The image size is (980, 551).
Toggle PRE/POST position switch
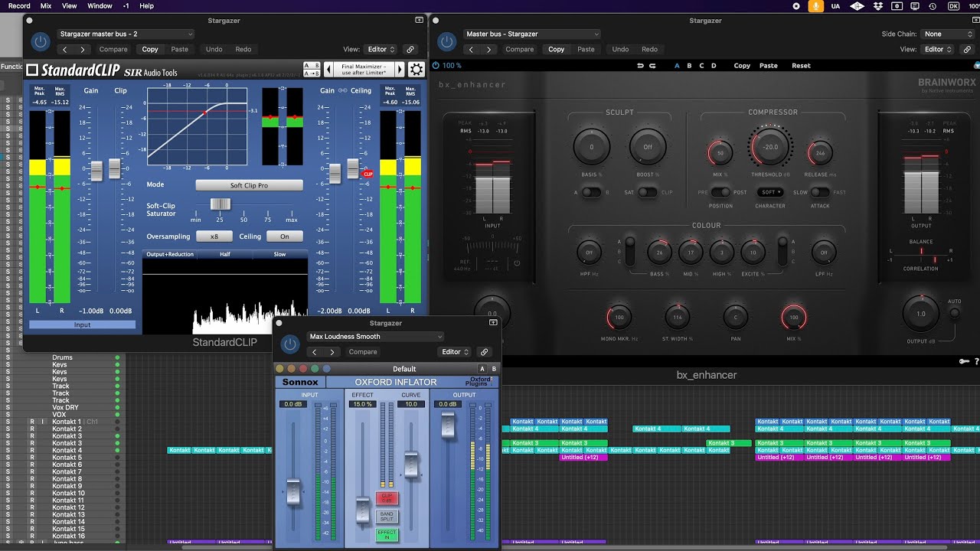[x=720, y=192]
